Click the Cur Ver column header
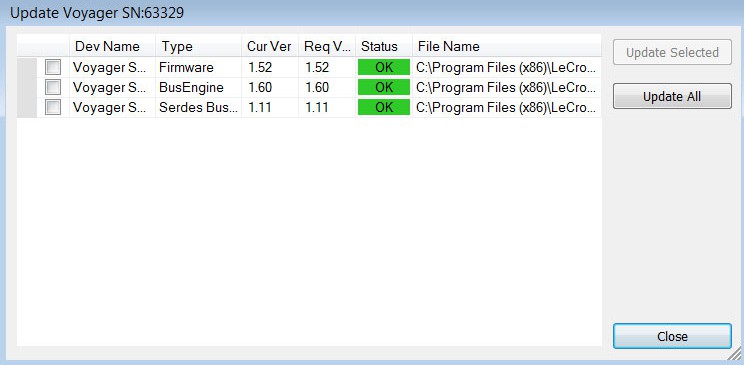The width and height of the screenshot is (744, 365). click(270, 47)
